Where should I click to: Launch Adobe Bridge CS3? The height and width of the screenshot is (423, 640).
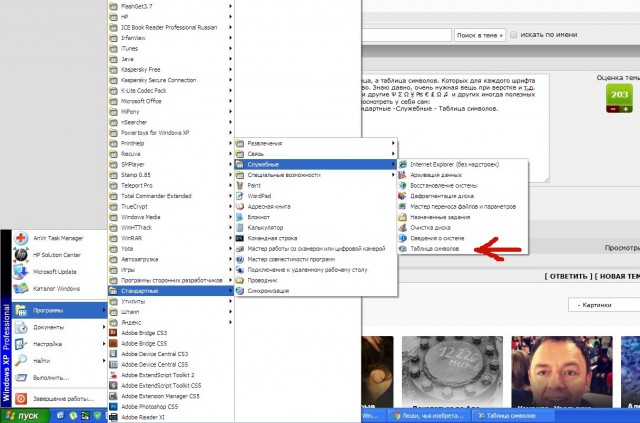click(171, 333)
